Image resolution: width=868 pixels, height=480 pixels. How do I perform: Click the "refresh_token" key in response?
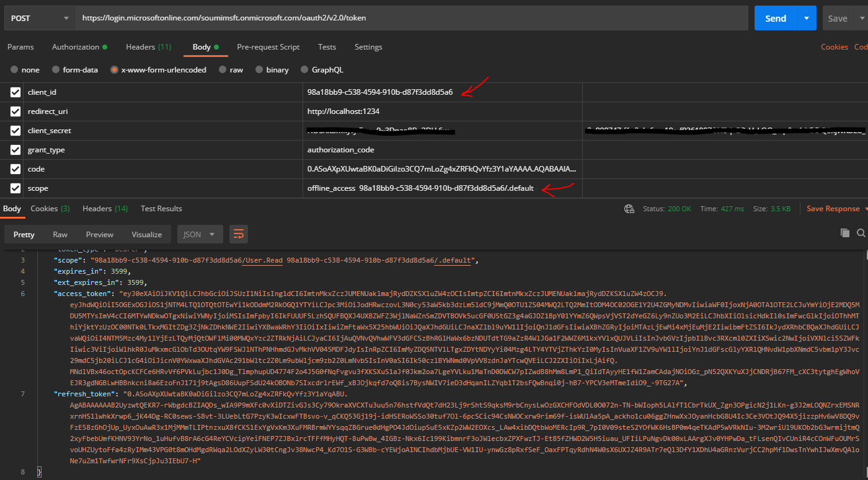click(84, 394)
